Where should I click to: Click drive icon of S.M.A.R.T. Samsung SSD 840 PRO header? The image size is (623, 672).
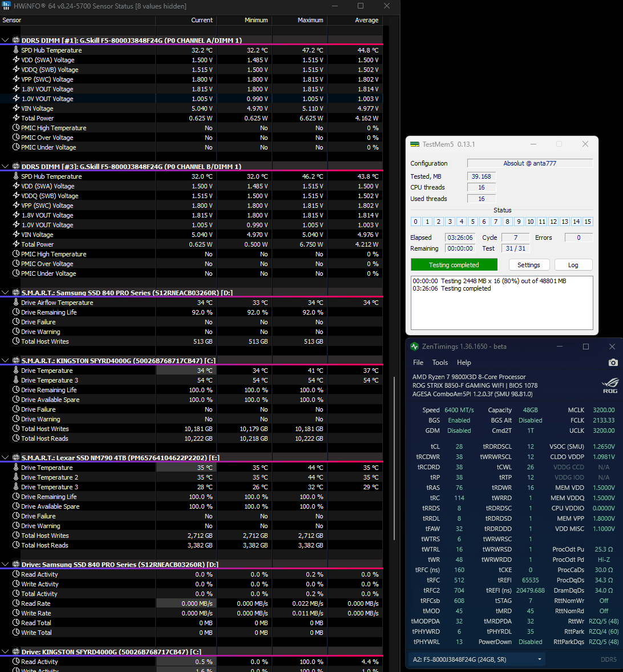[x=16, y=293]
